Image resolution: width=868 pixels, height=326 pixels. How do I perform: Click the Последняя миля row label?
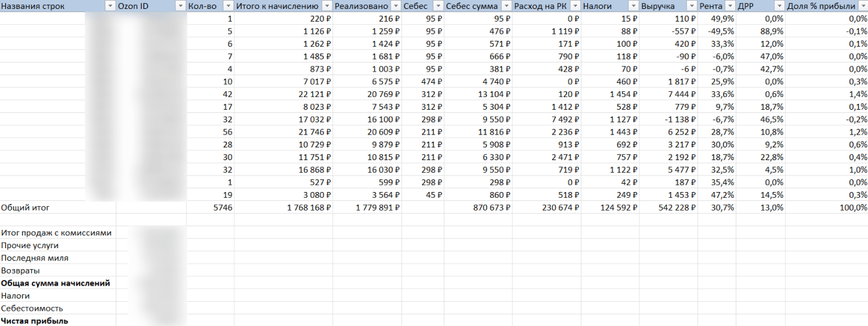tap(35, 258)
